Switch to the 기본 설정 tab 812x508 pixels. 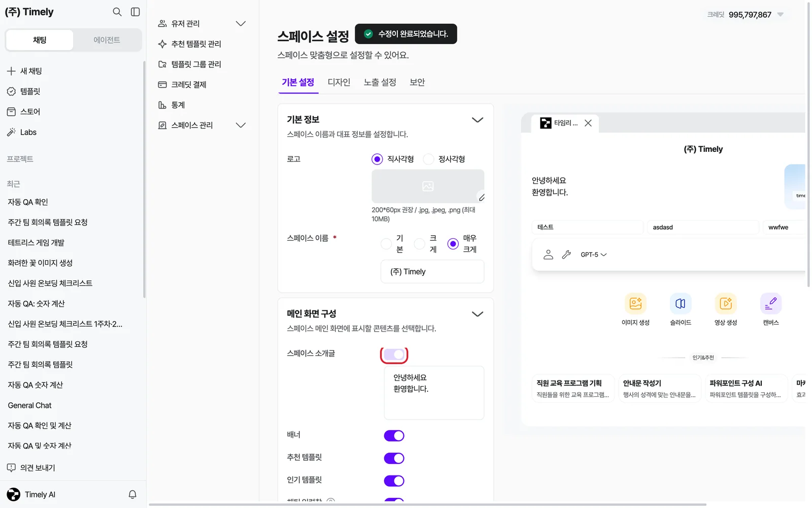click(298, 82)
